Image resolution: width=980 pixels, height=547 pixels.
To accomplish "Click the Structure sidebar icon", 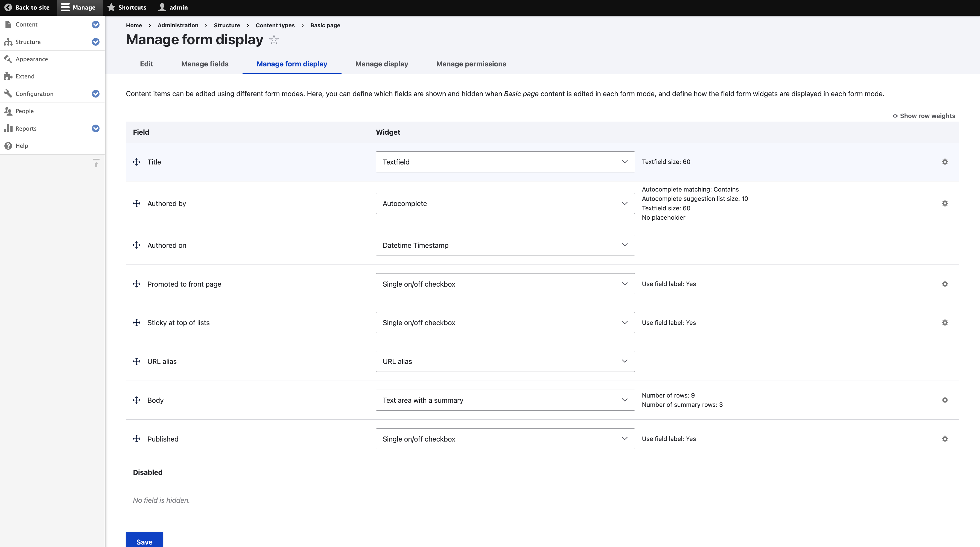I will coord(9,42).
